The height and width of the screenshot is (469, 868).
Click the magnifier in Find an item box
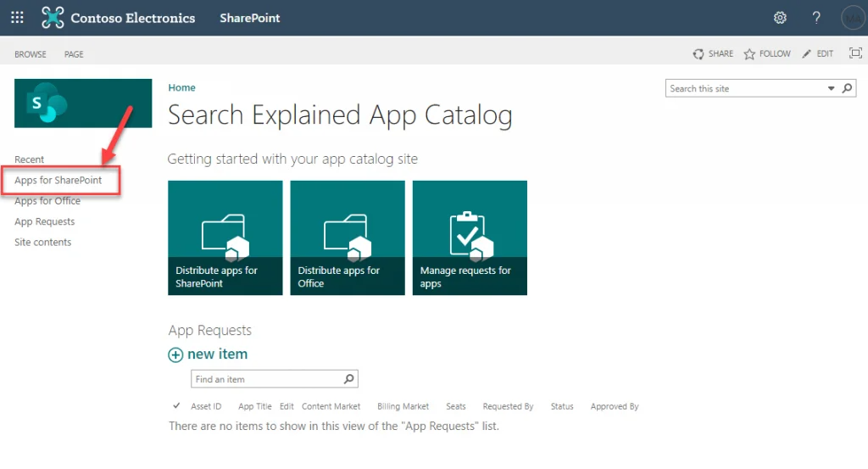[348, 379]
